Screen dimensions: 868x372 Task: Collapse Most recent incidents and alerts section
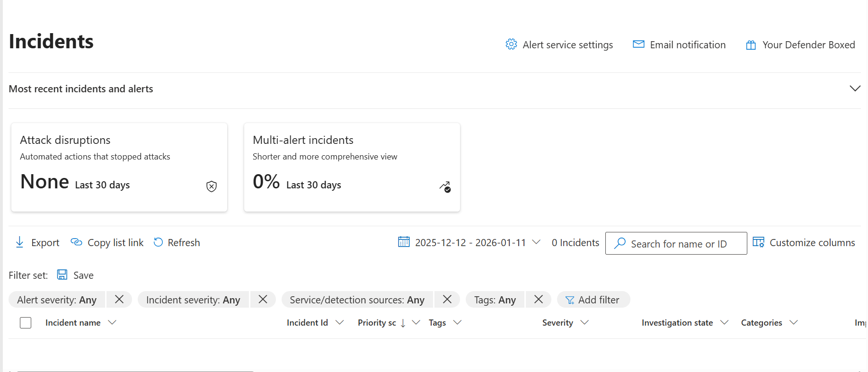(855, 89)
